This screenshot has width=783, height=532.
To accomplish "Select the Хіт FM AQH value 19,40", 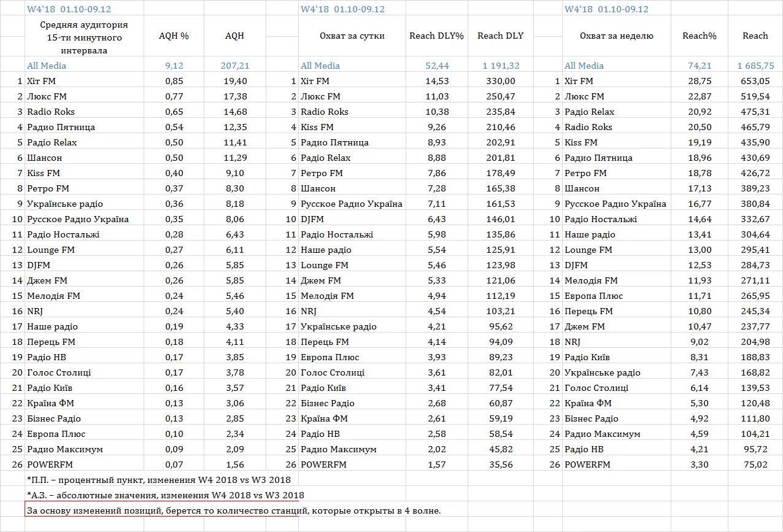I will (234, 81).
